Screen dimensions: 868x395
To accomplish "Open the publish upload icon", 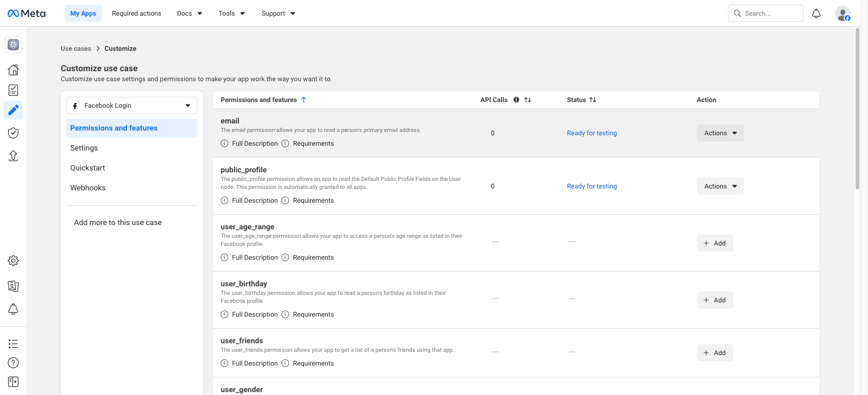I will (13, 156).
